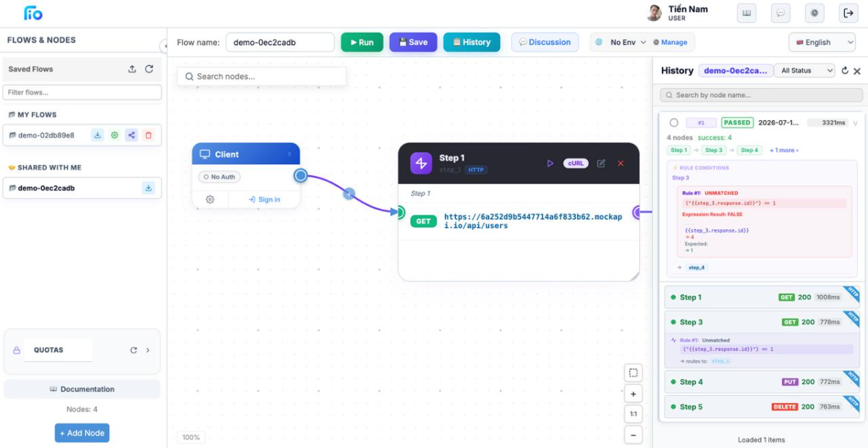Click the SHARED WITH ME section header
Viewport: 868px width, 448px height.
(x=45, y=168)
